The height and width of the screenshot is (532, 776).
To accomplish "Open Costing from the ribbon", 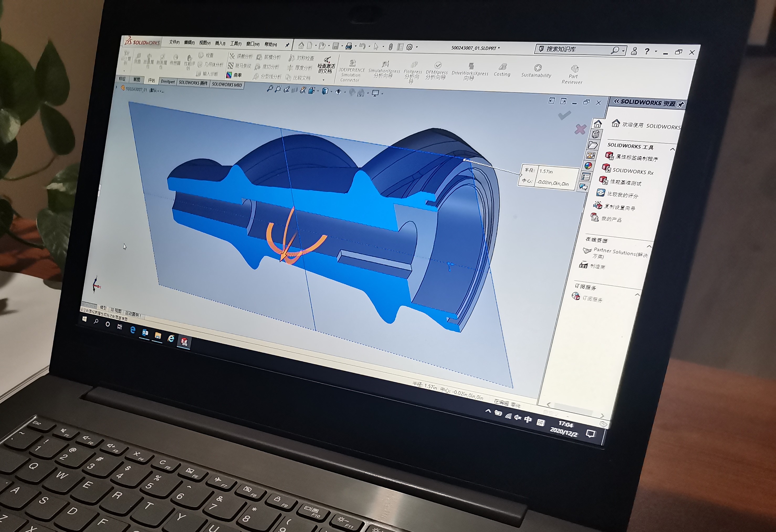I will click(x=502, y=70).
